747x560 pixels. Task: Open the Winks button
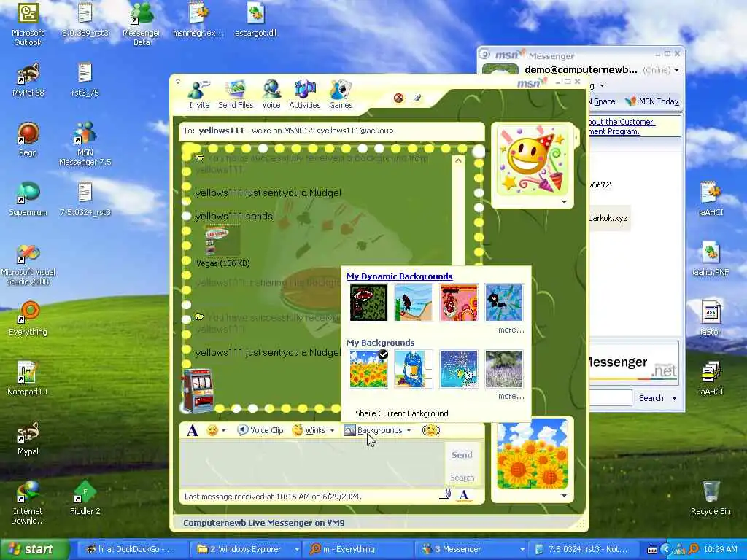point(309,430)
